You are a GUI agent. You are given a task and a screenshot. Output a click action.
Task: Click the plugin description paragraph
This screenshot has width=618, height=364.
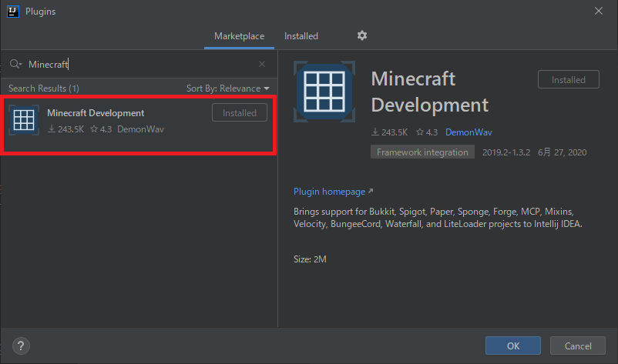click(438, 218)
